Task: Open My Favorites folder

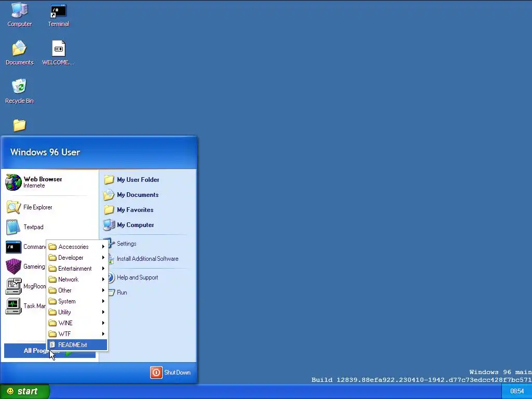Action: pyautogui.click(x=129, y=210)
